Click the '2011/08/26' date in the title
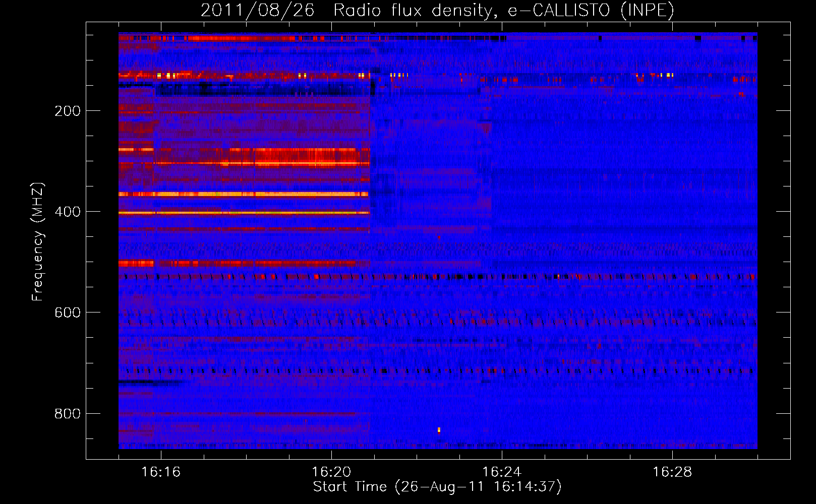This screenshot has width=816, height=504. pos(257,11)
